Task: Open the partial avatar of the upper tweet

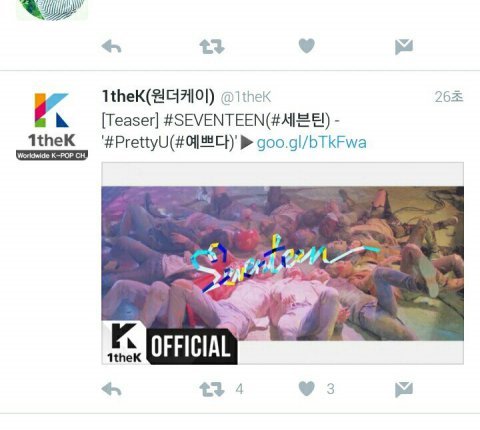Action: coord(52,10)
